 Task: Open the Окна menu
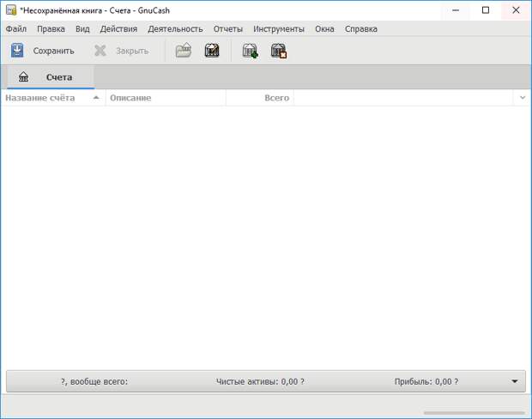[x=324, y=29]
